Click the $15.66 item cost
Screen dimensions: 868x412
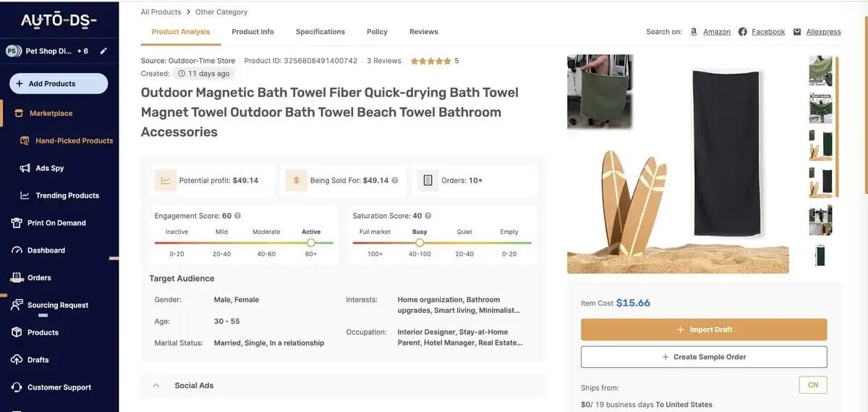(x=633, y=303)
